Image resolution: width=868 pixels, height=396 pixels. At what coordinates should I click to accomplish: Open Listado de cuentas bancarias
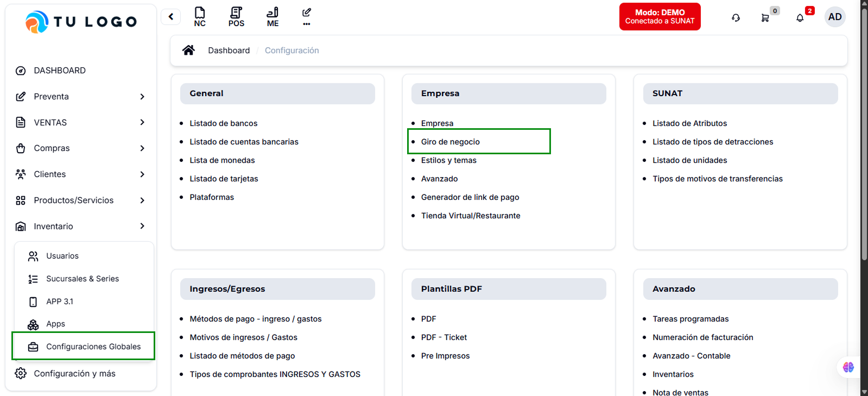point(244,142)
